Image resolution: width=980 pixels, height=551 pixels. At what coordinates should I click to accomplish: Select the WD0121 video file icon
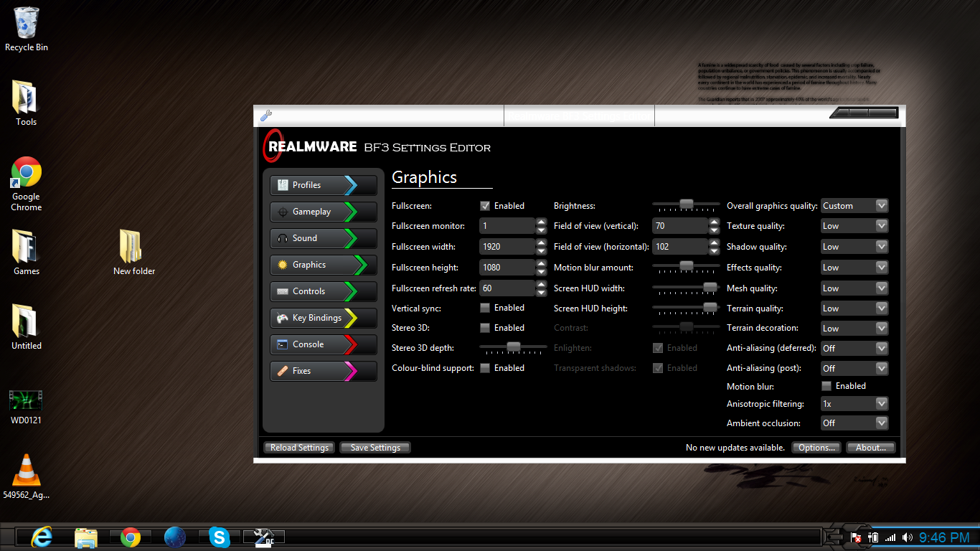tap(27, 408)
